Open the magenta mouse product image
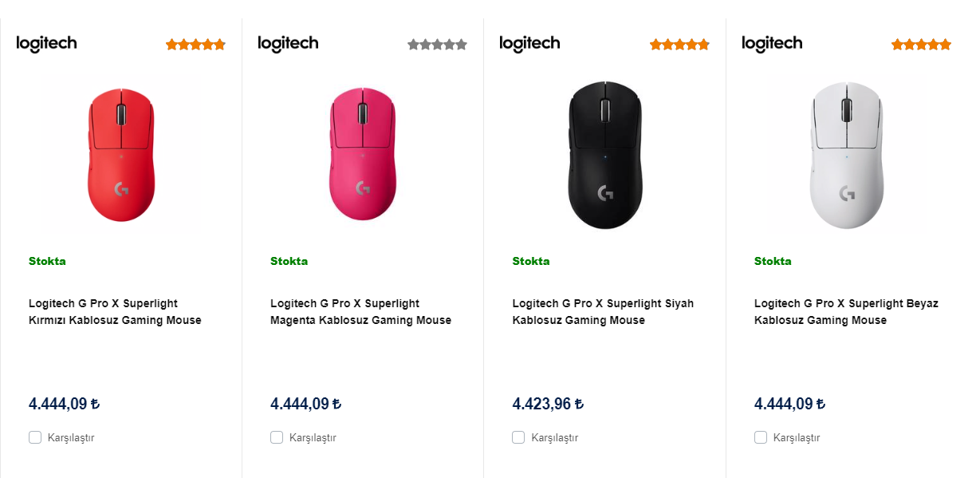This screenshot has width=980, height=478. [363, 154]
